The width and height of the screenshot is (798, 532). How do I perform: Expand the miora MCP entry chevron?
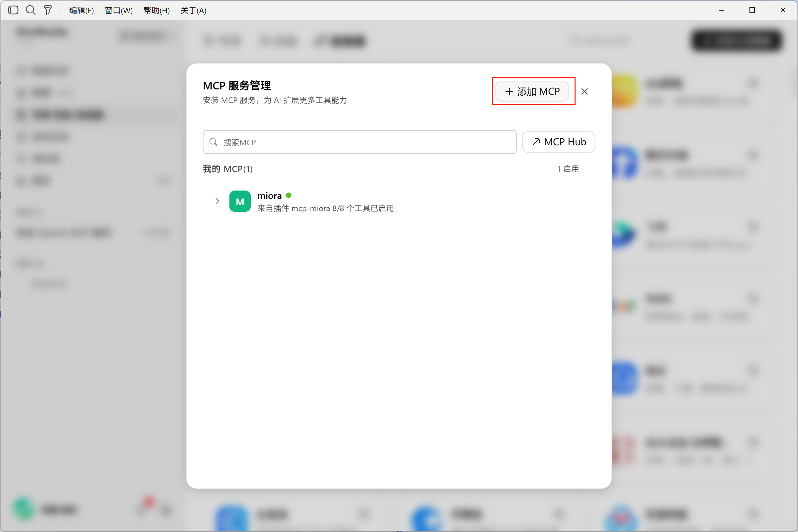217,201
